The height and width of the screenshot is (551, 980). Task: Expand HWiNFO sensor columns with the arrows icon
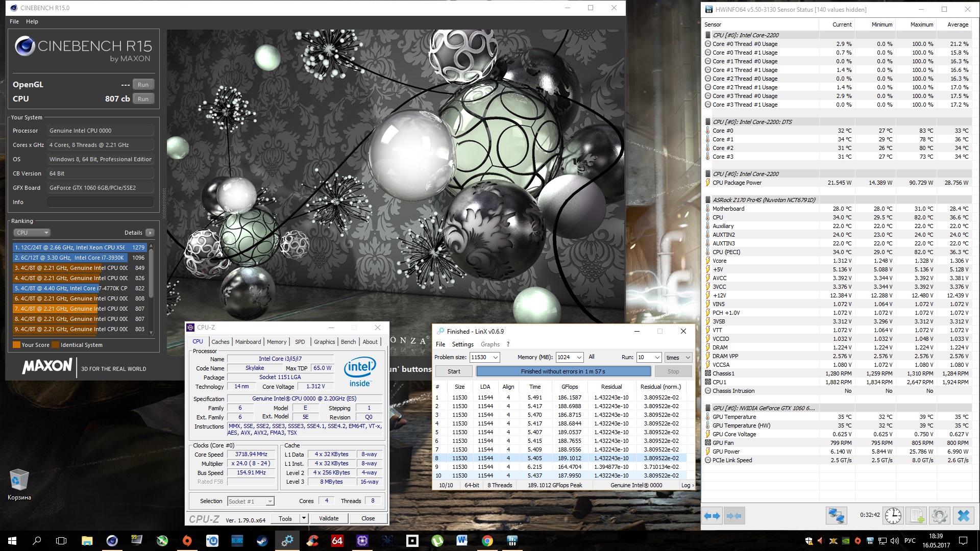712,516
